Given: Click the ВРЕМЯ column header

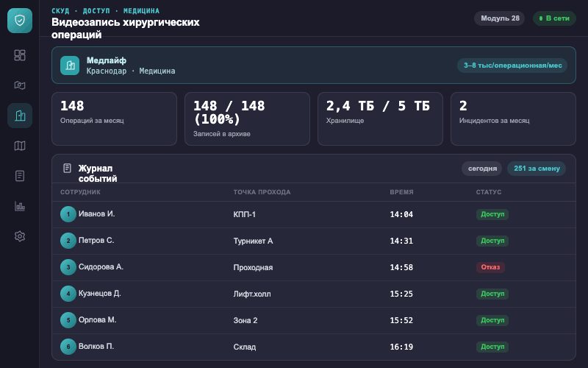Looking at the screenshot, I should click(401, 192).
